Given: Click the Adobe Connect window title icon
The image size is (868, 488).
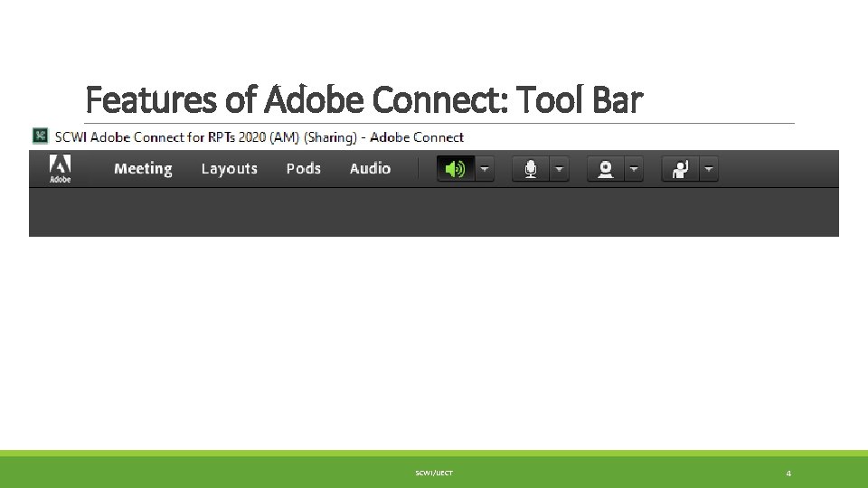Looking at the screenshot, I should click(x=41, y=136).
